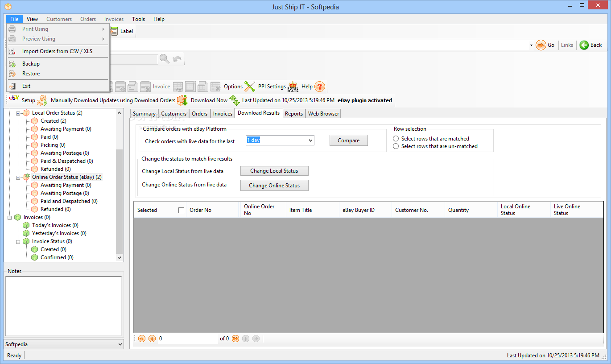
Task: Switch to the Invoices tab
Action: pos(223,114)
